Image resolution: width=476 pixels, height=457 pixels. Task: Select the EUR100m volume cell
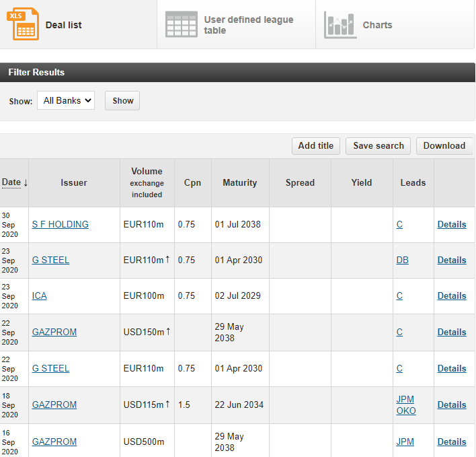pyautogui.click(x=147, y=295)
